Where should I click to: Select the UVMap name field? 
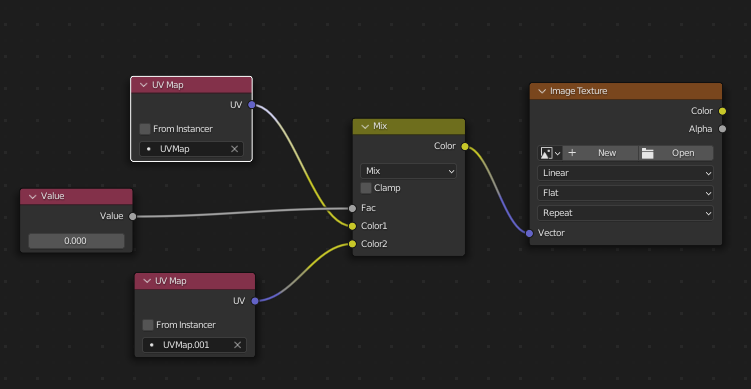[192, 149]
